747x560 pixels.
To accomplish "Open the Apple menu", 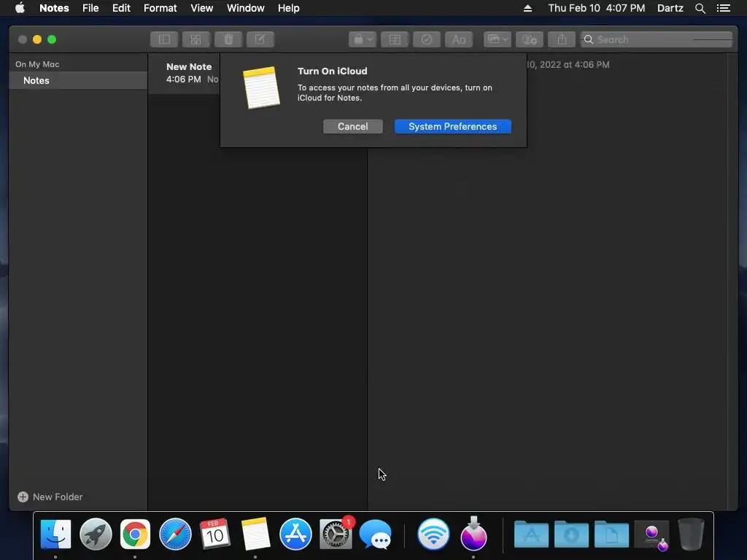I will click(20, 8).
